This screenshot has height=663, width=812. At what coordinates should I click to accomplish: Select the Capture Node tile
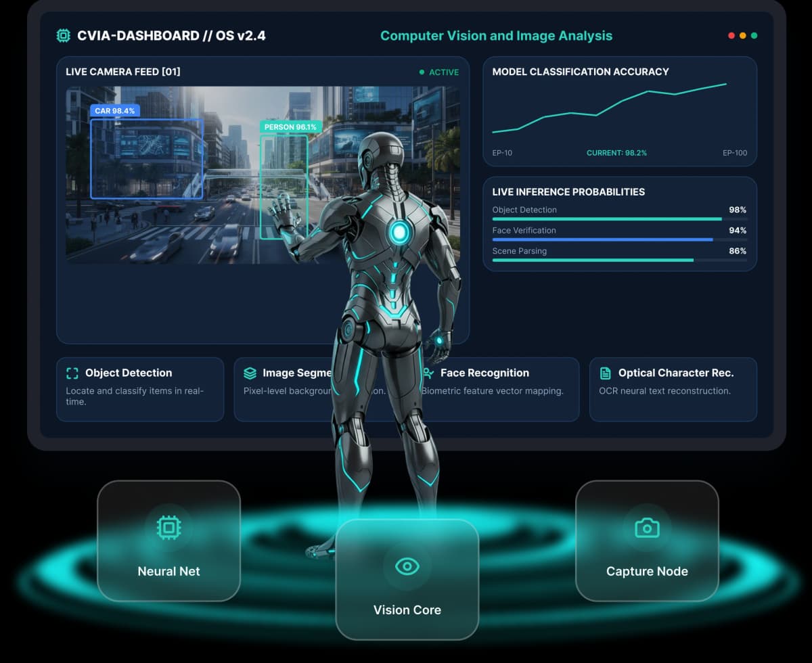point(647,541)
